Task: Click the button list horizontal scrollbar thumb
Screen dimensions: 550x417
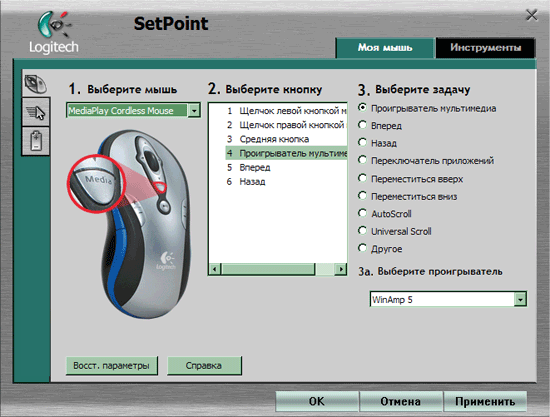Action: [x=268, y=269]
